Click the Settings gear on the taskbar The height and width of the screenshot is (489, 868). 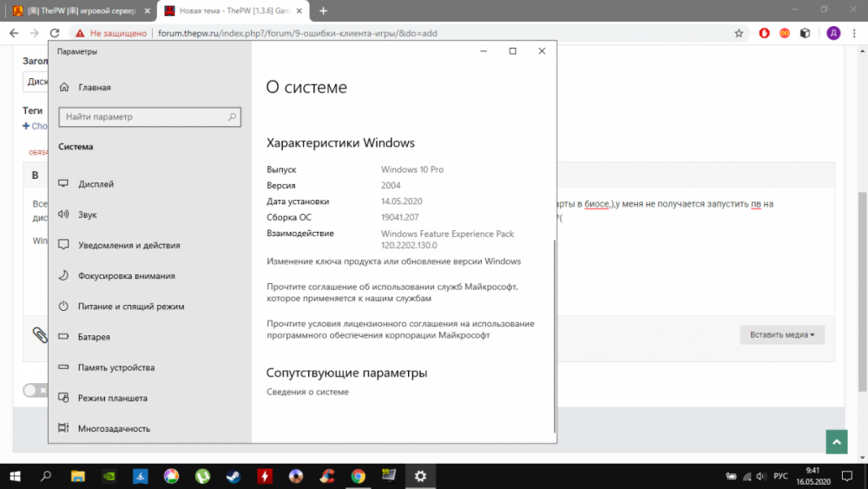(421, 476)
